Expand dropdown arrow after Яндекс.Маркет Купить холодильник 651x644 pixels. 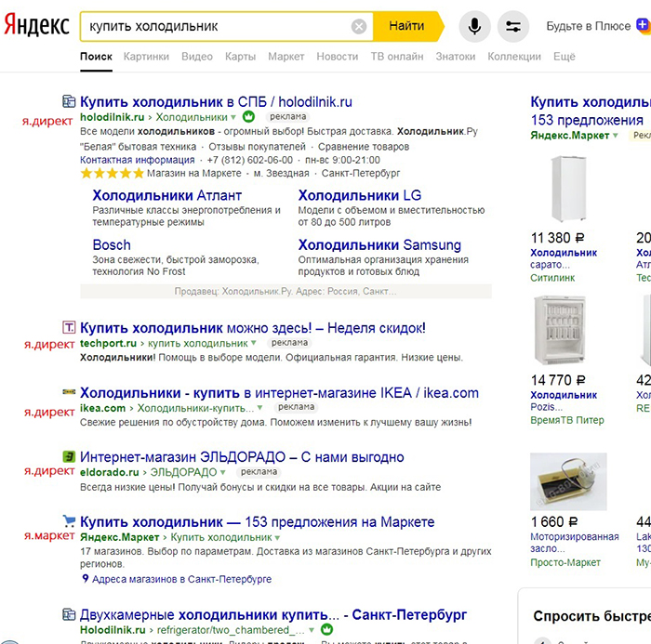pyautogui.click(x=277, y=537)
